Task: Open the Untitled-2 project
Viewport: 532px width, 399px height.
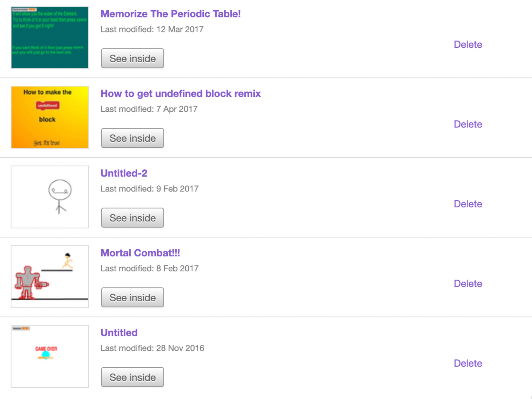Action: click(124, 173)
